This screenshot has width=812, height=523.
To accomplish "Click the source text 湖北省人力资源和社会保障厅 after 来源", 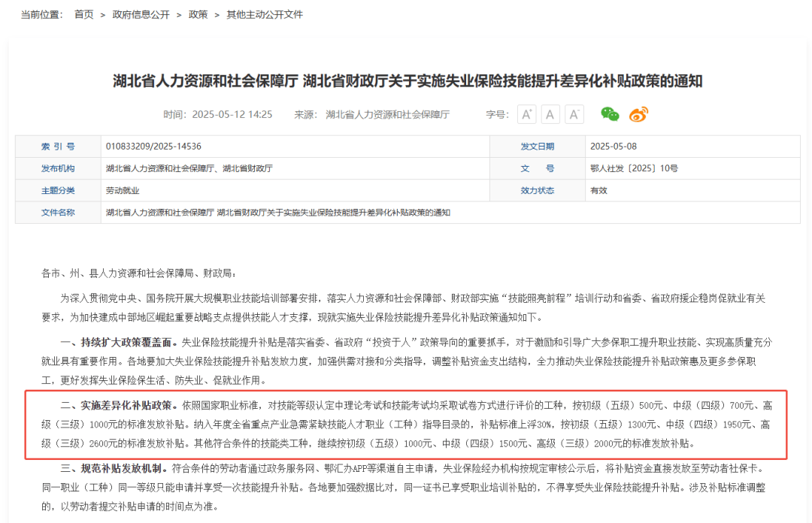I will (x=387, y=115).
